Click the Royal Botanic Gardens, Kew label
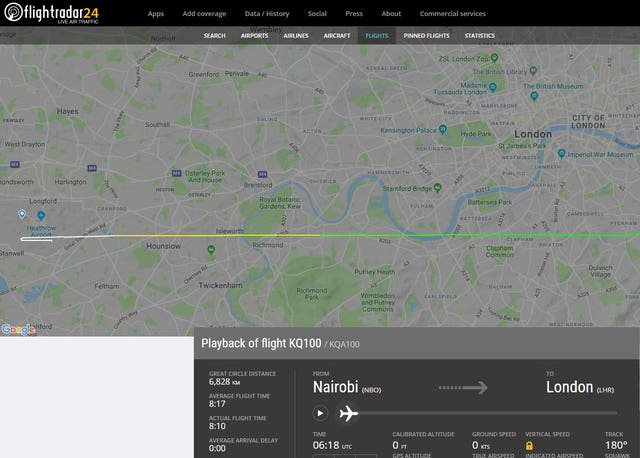The width and height of the screenshot is (640, 458). [x=280, y=203]
